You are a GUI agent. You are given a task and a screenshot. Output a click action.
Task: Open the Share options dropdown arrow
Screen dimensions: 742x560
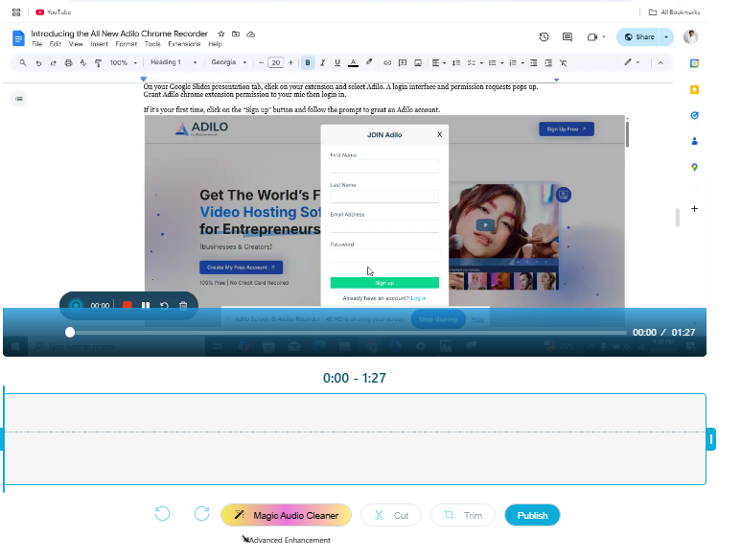666,37
